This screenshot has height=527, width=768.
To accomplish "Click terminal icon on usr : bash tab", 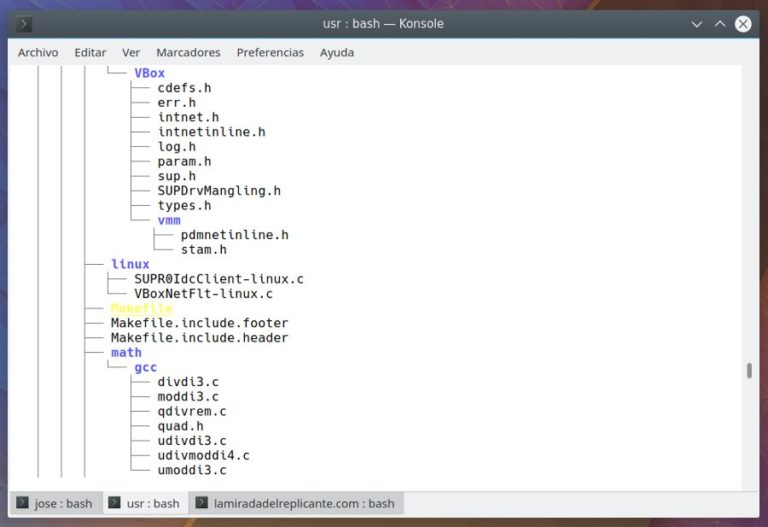I will pyautogui.click(x=114, y=503).
